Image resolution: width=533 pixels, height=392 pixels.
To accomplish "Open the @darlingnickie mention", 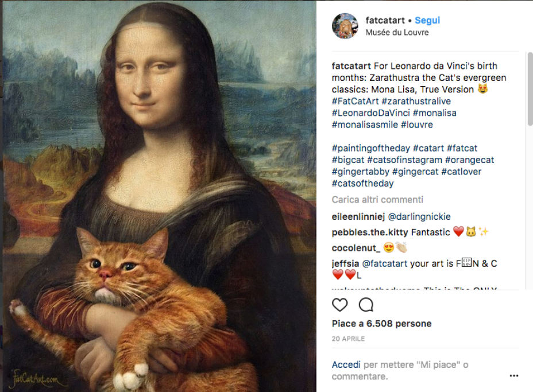I will (420, 217).
